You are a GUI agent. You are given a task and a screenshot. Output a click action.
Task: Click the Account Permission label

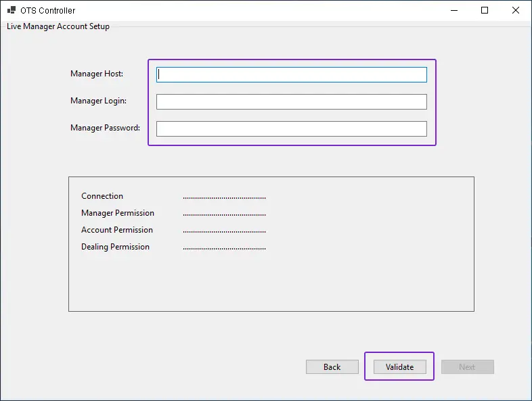[x=117, y=230]
